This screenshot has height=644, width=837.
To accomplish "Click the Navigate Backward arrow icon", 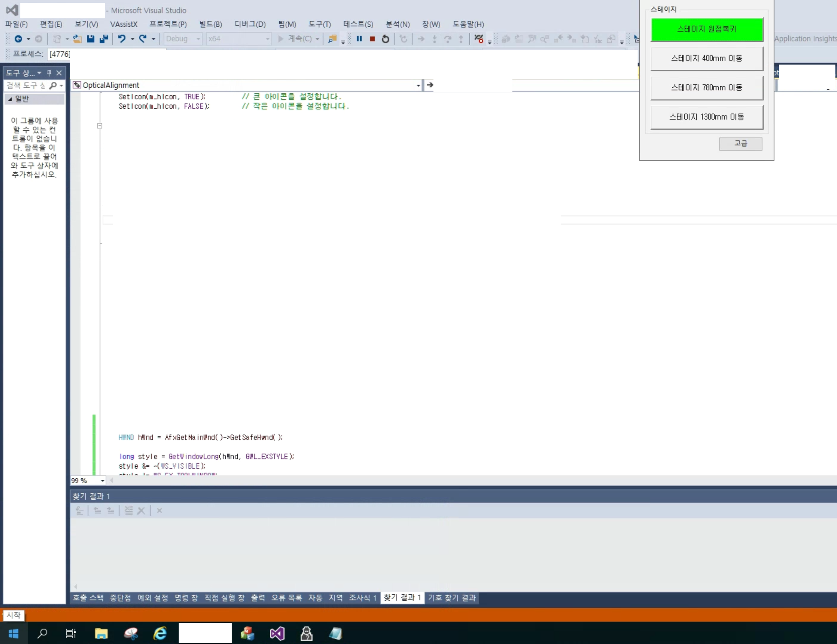I will [18, 39].
